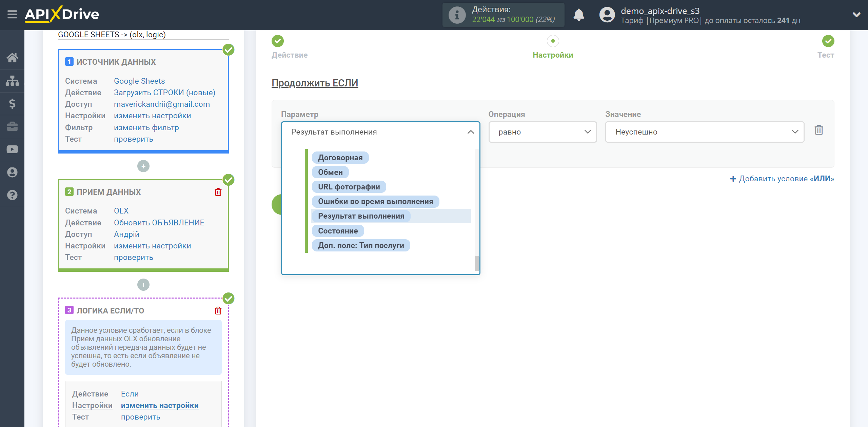
Task: Change data source settings link
Action: click(152, 116)
